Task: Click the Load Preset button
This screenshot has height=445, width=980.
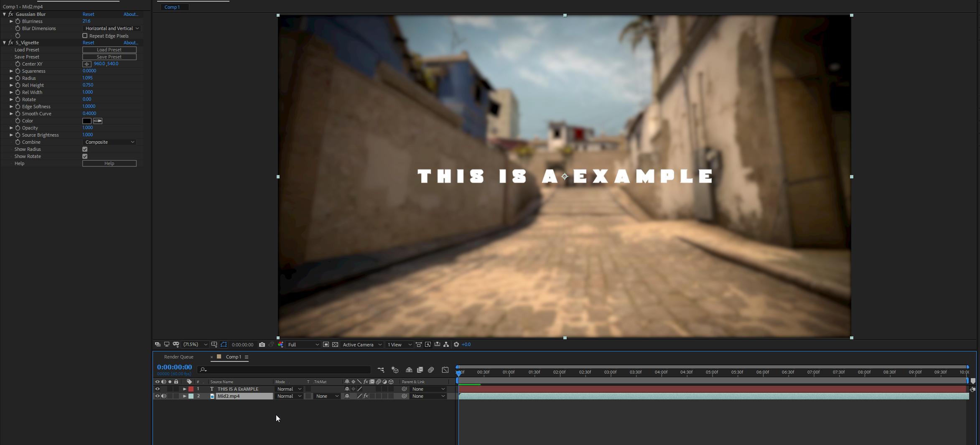Action: 109,50
